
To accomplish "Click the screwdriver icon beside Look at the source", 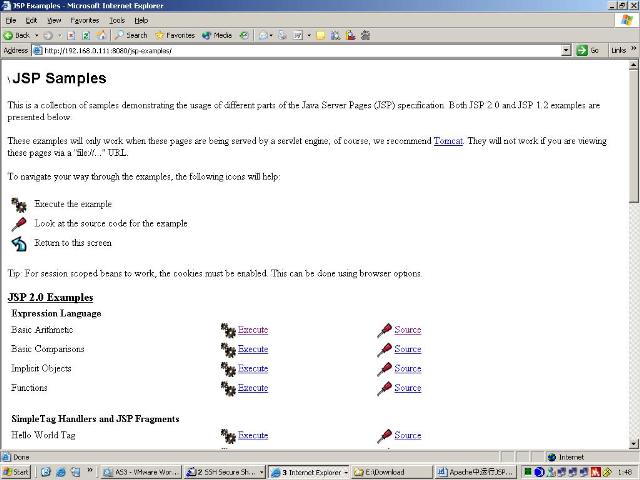I will pos(19,224).
